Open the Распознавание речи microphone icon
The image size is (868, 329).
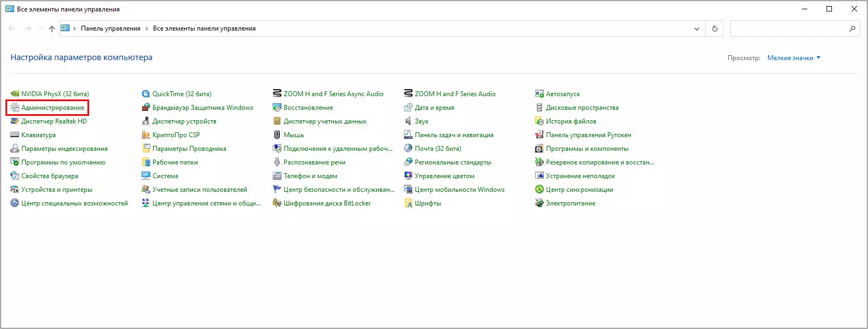point(277,162)
